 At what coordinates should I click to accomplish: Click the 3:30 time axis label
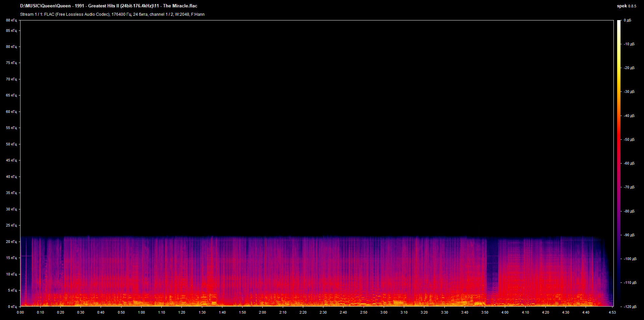[444, 312]
